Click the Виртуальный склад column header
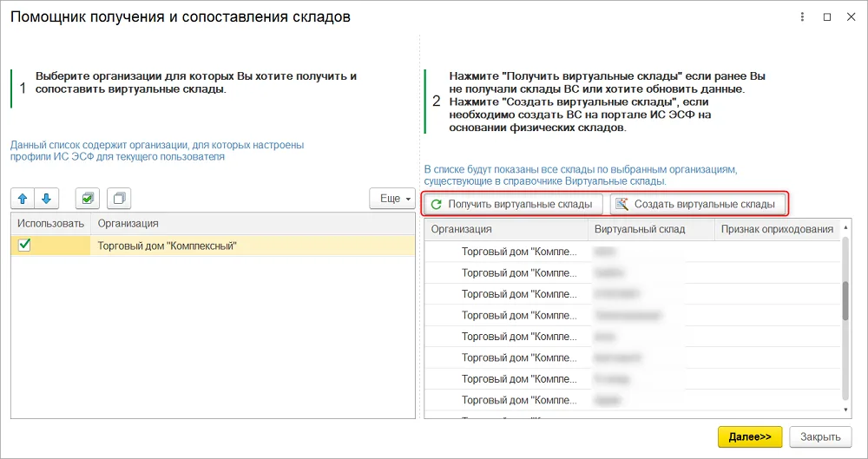This screenshot has width=868, height=459. (x=651, y=229)
